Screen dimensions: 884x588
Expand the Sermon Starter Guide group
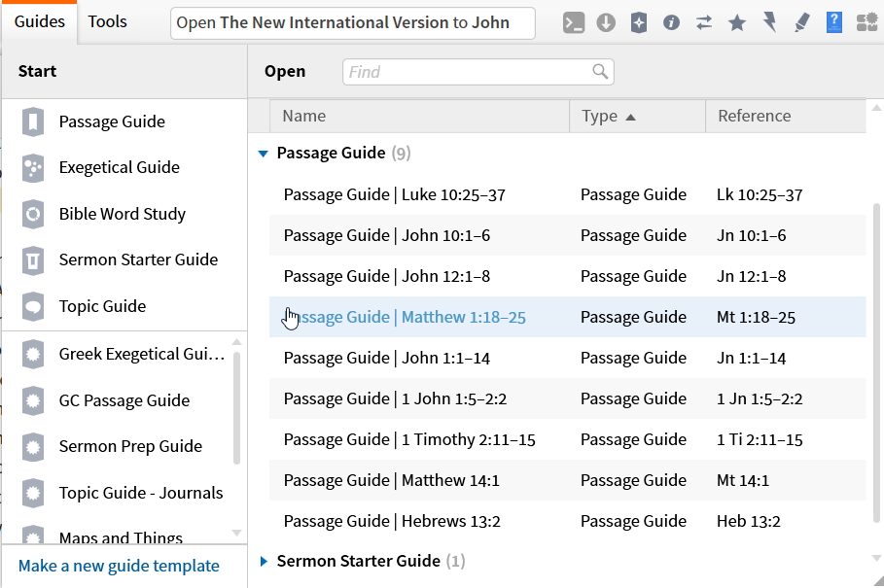click(263, 561)
